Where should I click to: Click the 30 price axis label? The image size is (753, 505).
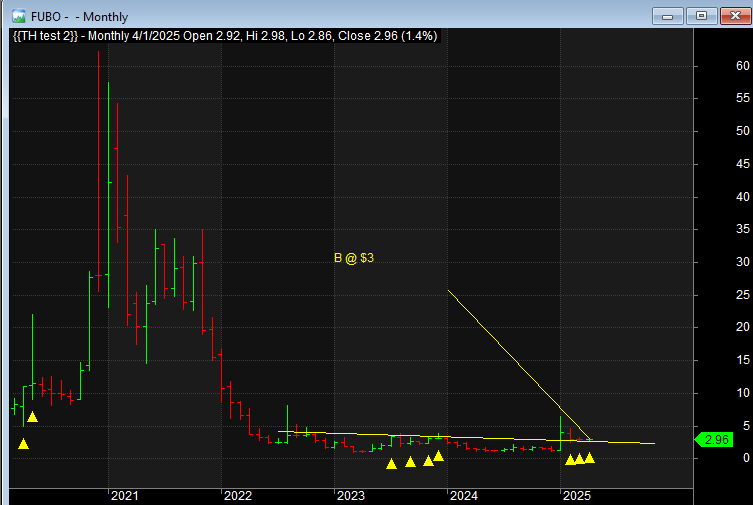[x=742, y=262]
